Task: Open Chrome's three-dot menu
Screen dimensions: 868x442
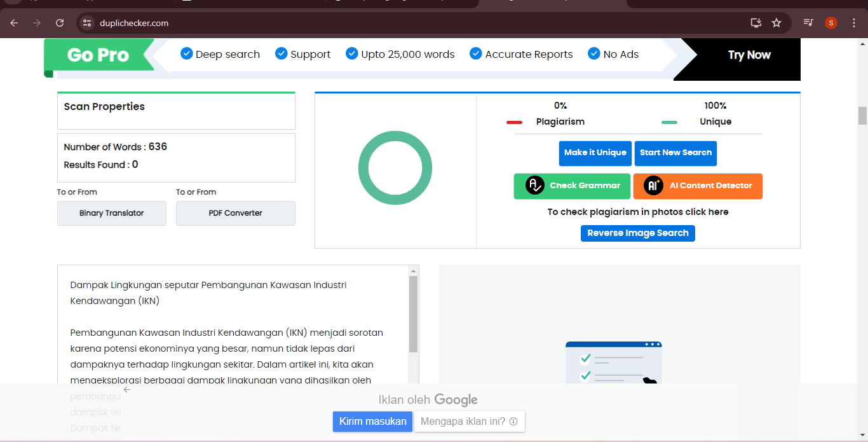Action: (853, 23)
